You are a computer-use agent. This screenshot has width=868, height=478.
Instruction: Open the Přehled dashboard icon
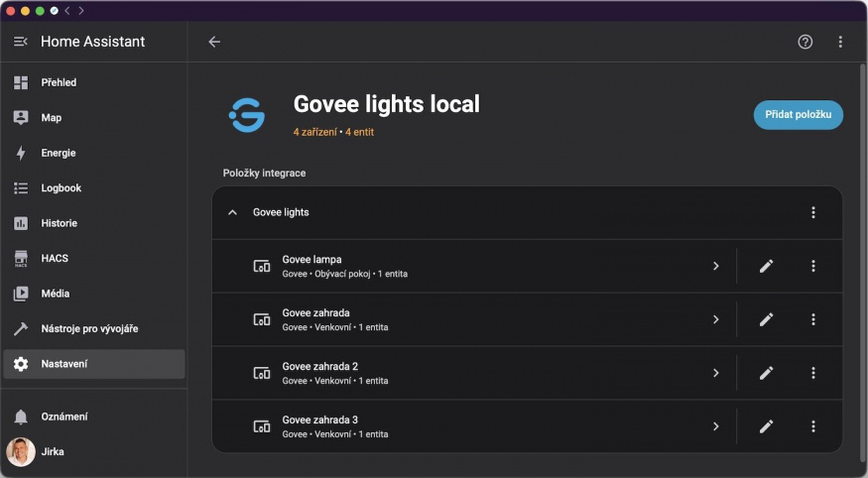click(21, 82)
